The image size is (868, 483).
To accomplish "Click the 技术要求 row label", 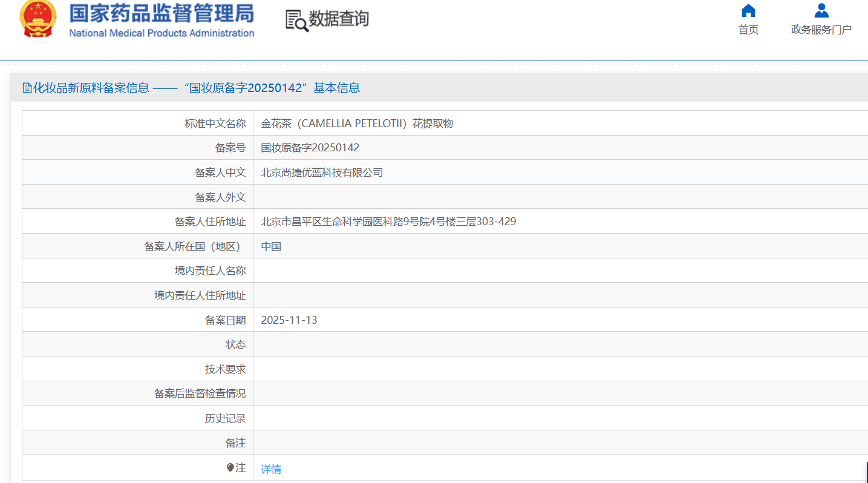I will pyautogui.click(x=225, y=369).
